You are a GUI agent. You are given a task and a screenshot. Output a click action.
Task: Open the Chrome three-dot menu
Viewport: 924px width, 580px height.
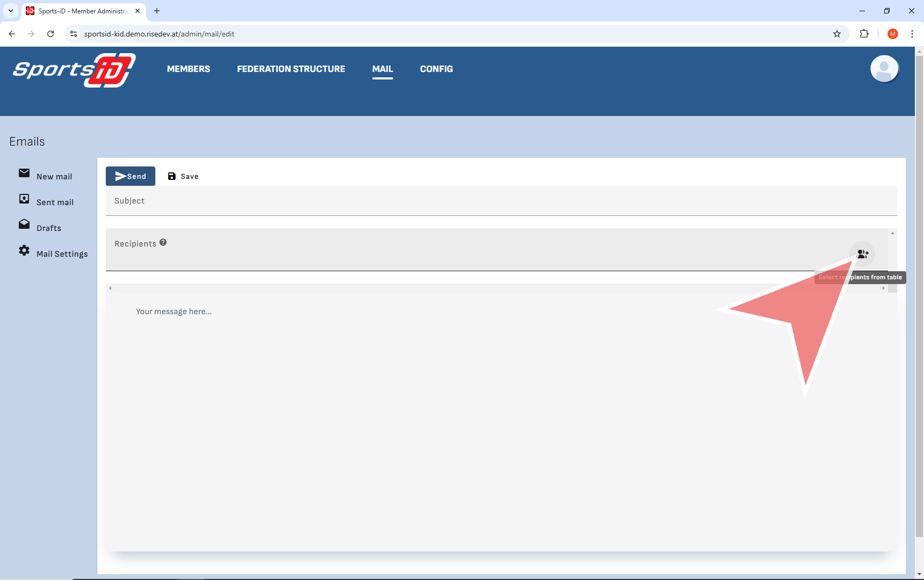click(x=912, y=34)
